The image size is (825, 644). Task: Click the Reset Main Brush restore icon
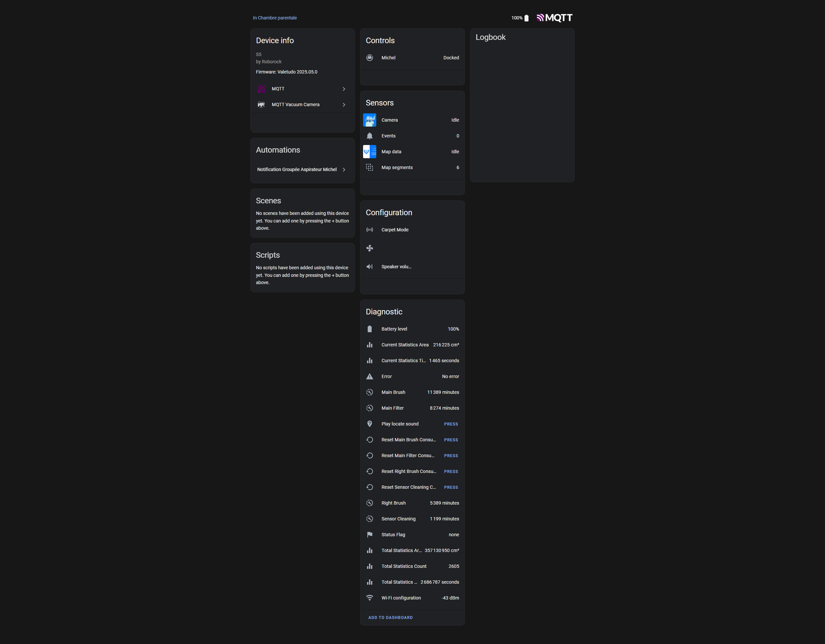click(369, 440)
